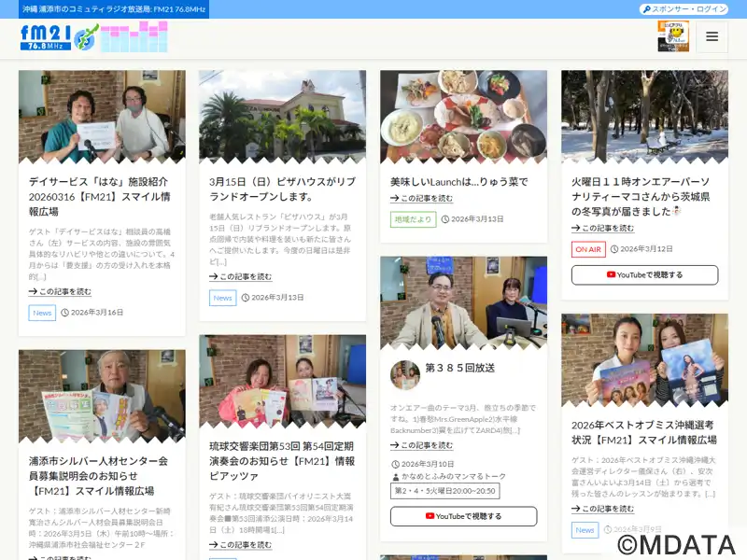This screenshot has width=747, height=560.
Task: Select the ON AIR category tag
Action: pos(588,249)
